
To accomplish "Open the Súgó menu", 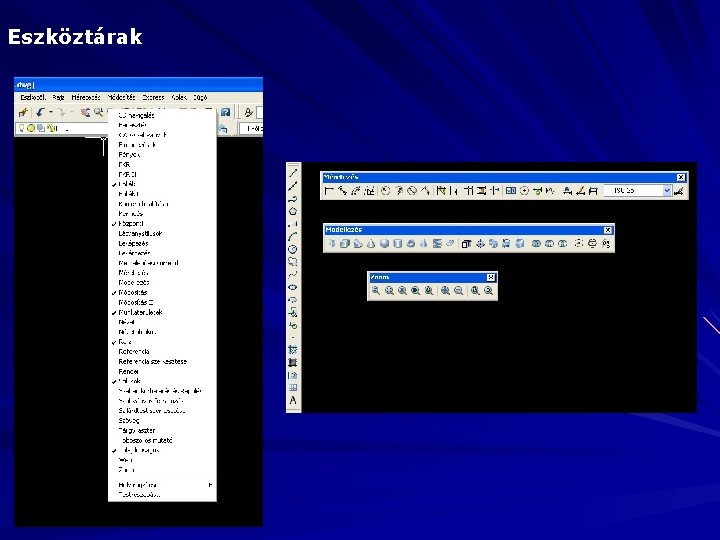I will coord(200,97).
